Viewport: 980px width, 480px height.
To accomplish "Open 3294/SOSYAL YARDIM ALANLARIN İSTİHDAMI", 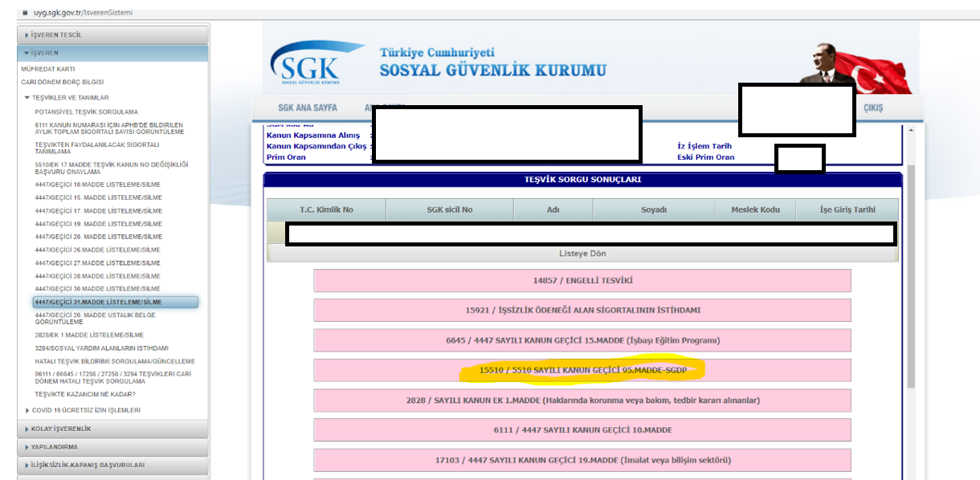I will coord(101,348).
